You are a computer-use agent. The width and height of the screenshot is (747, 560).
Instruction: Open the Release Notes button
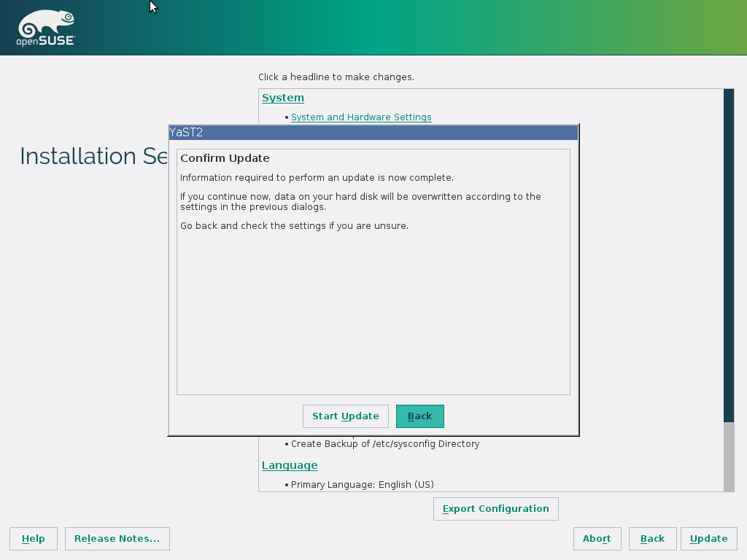click(117, 539)
